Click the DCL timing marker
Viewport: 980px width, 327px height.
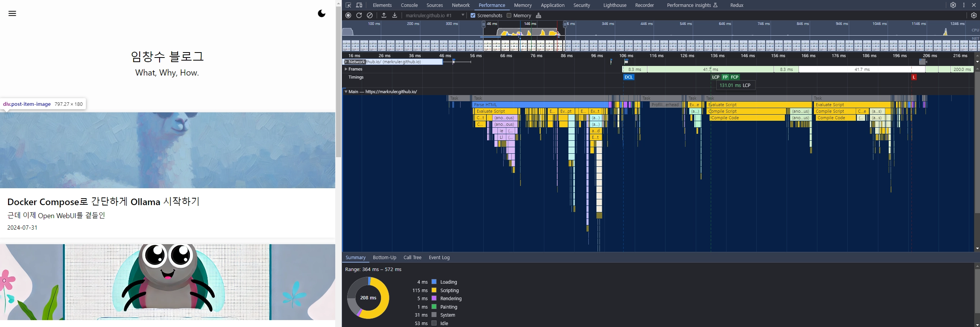point(628,77)
